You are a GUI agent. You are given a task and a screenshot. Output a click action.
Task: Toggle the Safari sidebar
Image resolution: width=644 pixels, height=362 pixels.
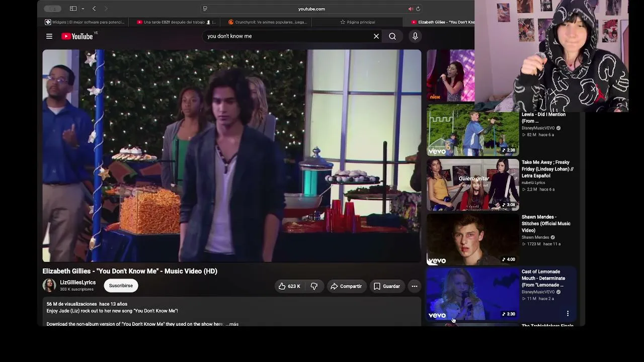click(x=73, y=9)
